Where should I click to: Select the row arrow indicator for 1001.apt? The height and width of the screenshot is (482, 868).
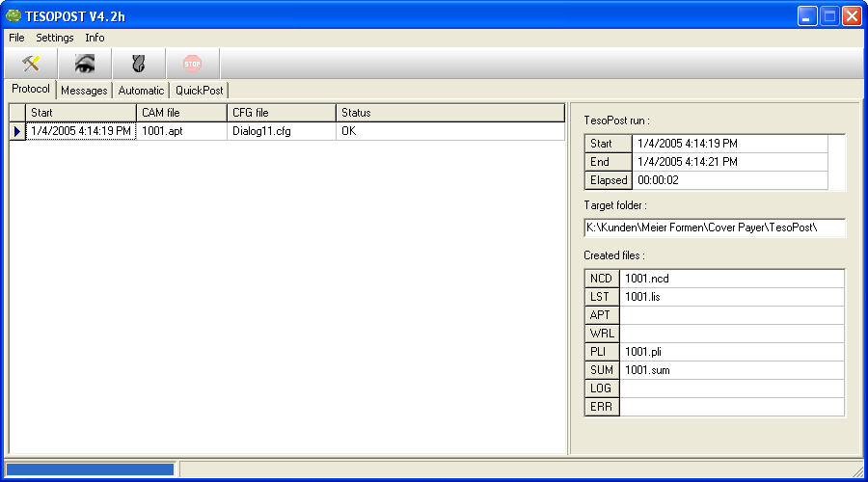point(17,131)
